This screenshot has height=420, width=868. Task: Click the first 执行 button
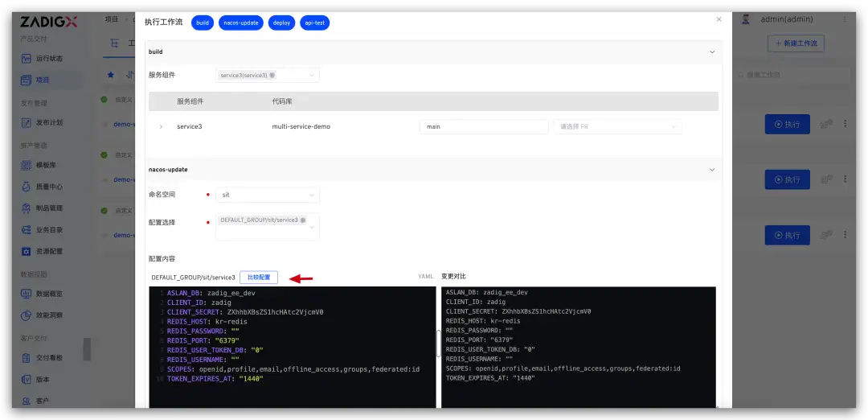point(787,124)
